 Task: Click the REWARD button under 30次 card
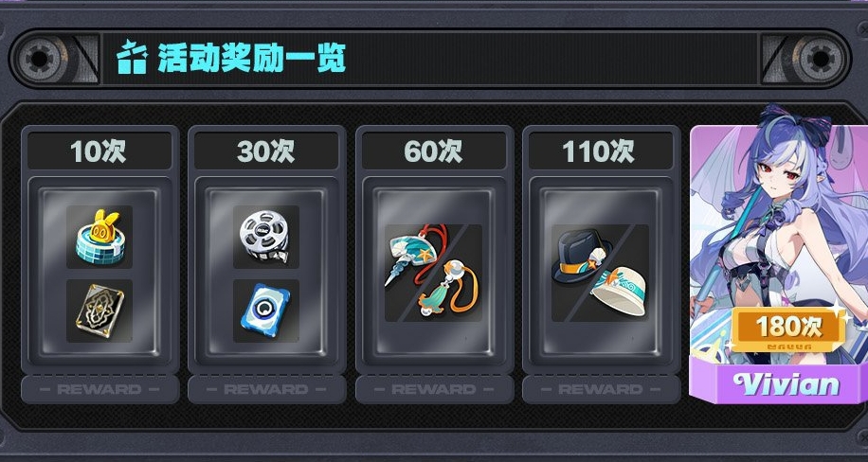point(266,389)
